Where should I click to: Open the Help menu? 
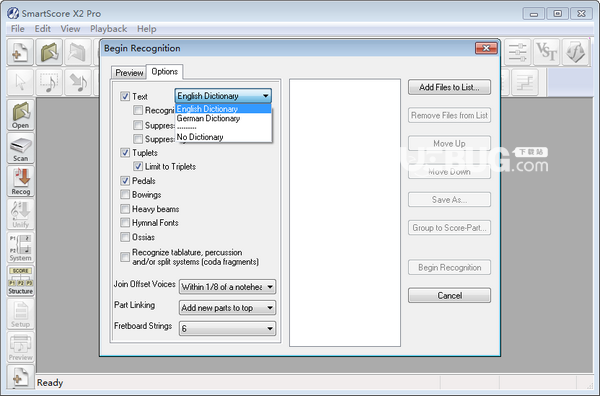click(147, 29)
